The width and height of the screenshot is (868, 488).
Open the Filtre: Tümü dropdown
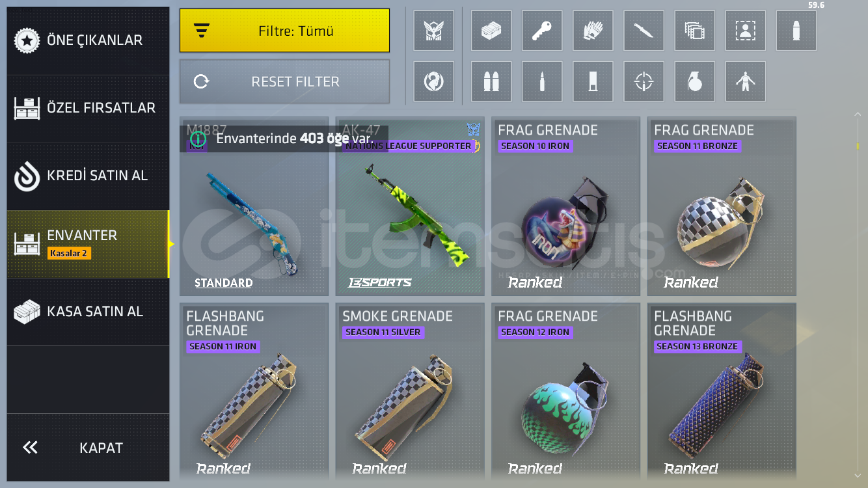(x=284, y=31)
